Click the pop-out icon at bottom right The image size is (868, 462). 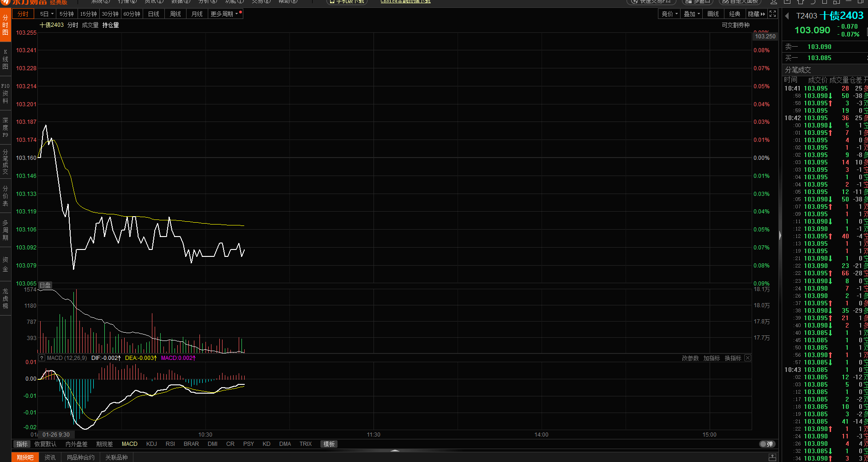coord(772,457)
